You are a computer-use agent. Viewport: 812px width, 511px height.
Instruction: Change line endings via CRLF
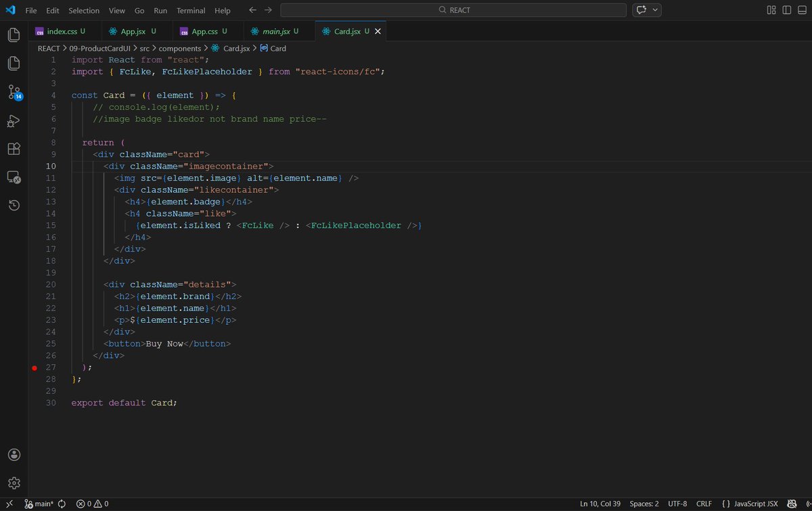[704, 504]
